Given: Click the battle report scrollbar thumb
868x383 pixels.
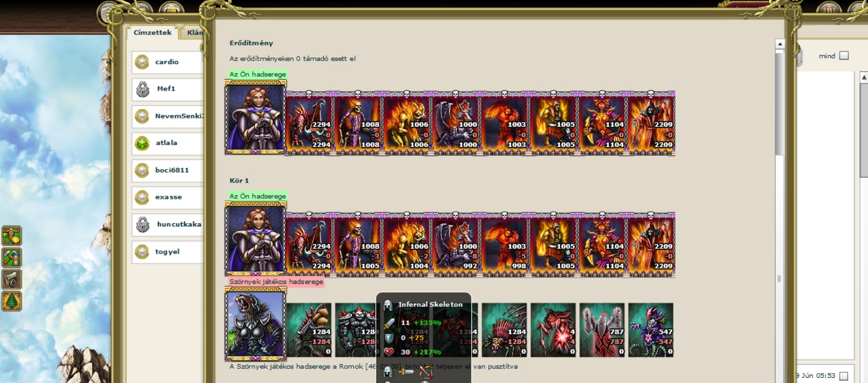Looking at the screenshot, I should click(x=780, y=102).
